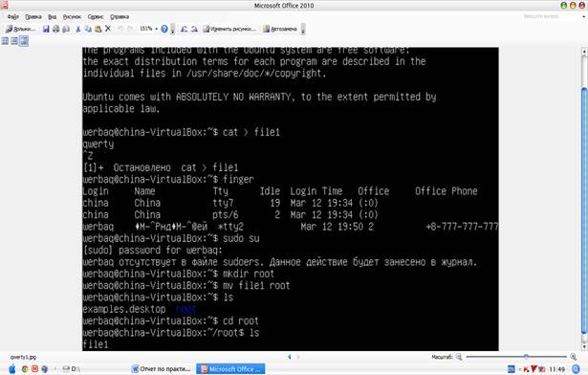The width and height of the screenshot is (588, 375).
Task: Click the Microsoft Office taskbar button
Action: [230, 369]
